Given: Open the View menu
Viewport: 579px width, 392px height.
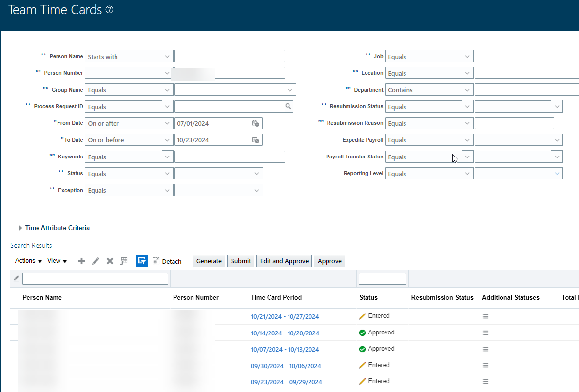Looking at the screenshot, I should [56, 261].
